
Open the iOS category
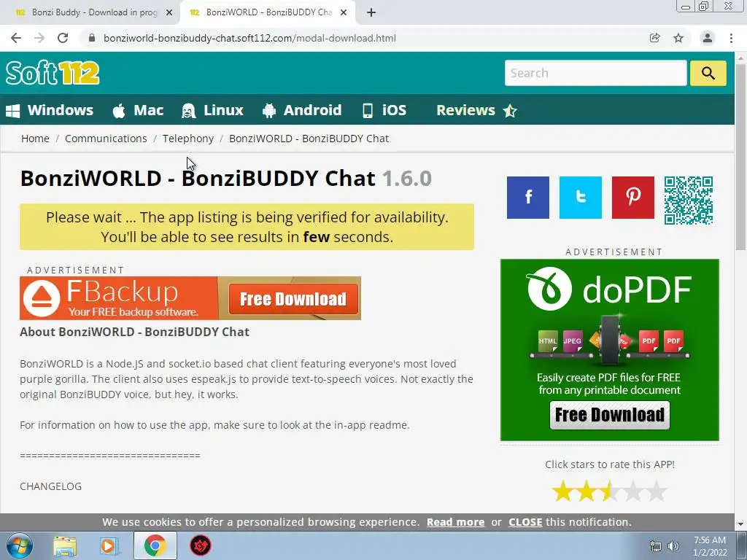[x=384, y=110]
